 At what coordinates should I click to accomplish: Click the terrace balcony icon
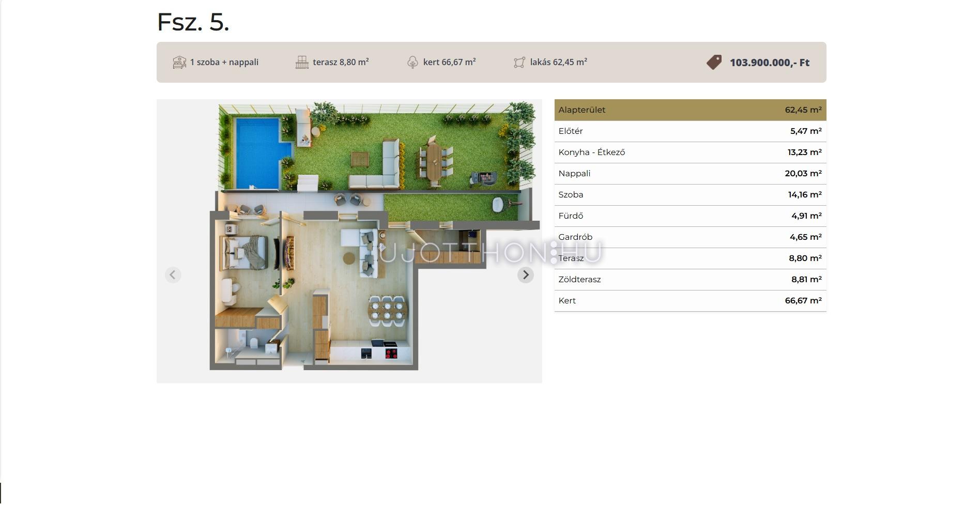[302, 63]
